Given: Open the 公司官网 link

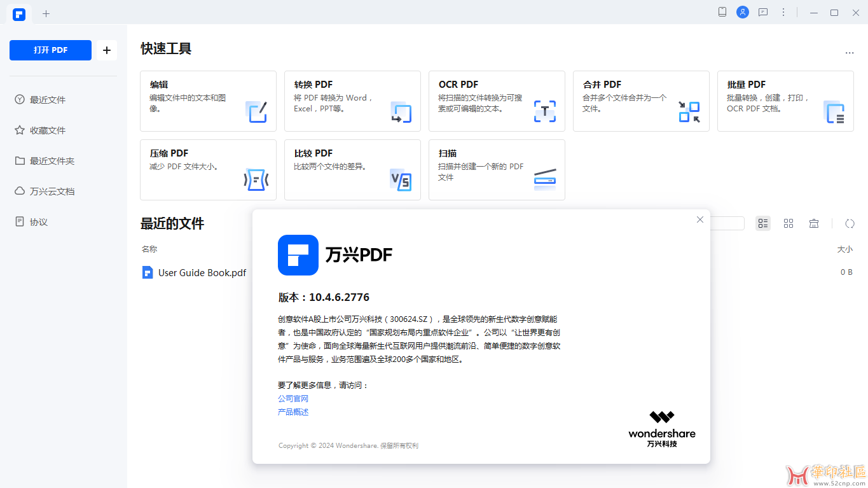Looking at the screenshot, I should pyautogui.click(x=293, y=398).
